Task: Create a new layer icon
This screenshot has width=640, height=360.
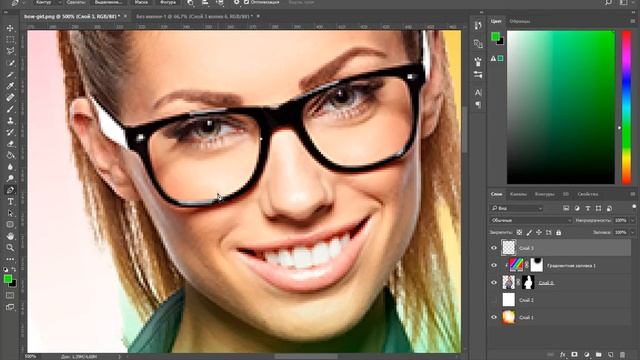Action: [611, 355]
